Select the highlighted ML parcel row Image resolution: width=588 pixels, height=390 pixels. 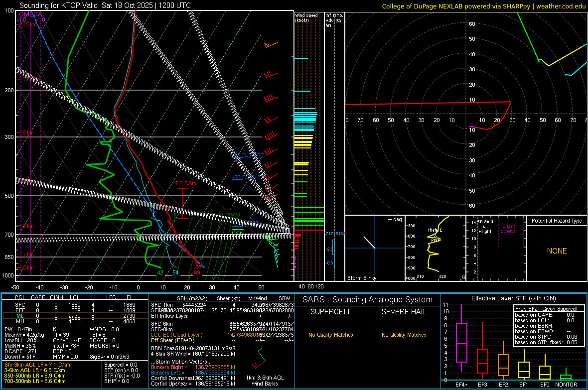tap(75, 316)
